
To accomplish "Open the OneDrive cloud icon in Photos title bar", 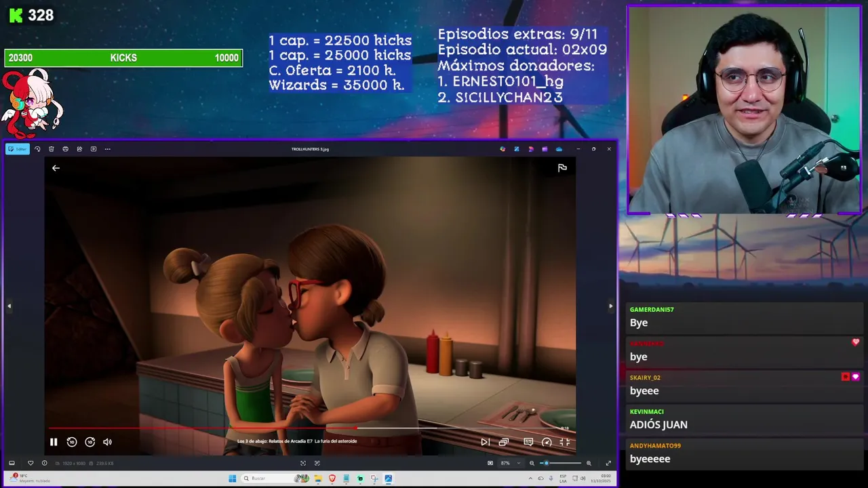I will 559,149.
